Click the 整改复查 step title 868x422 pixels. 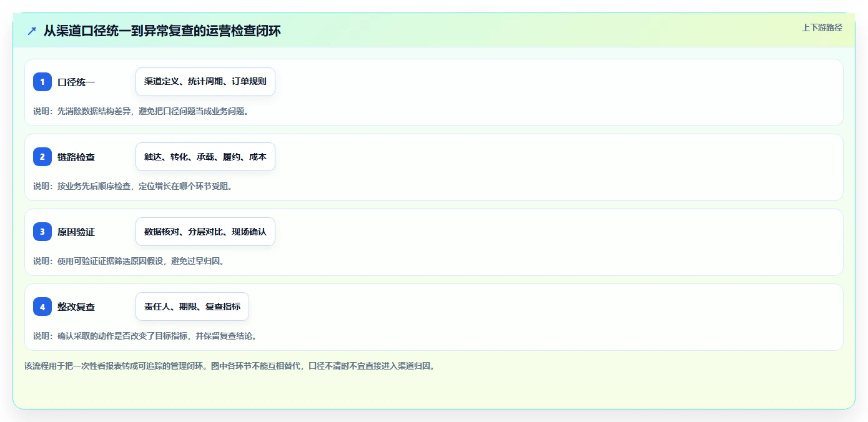[76, 307]
